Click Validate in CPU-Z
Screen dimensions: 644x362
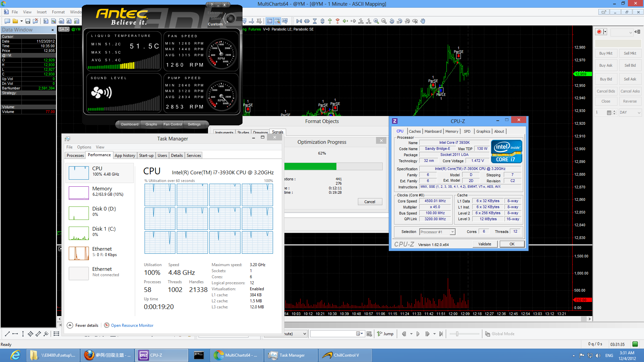[x=485, y=244]
